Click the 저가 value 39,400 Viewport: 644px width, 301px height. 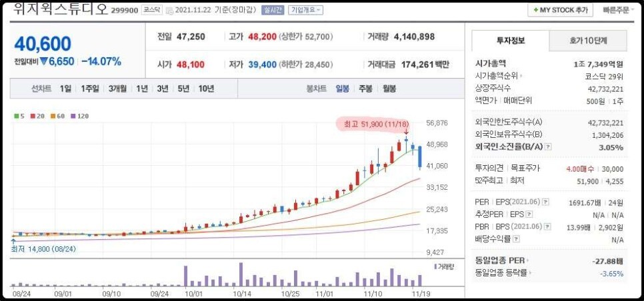(x=262, y=65)
